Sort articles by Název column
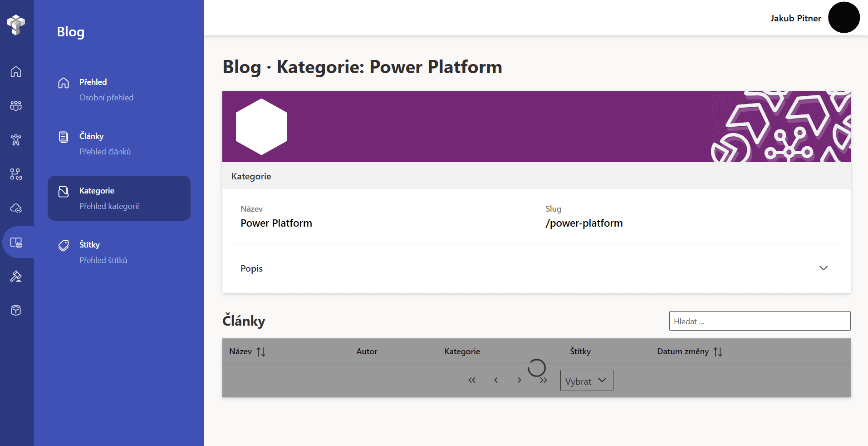The width and height of the screenshot is (868, 446). click(x=261, y=352)
